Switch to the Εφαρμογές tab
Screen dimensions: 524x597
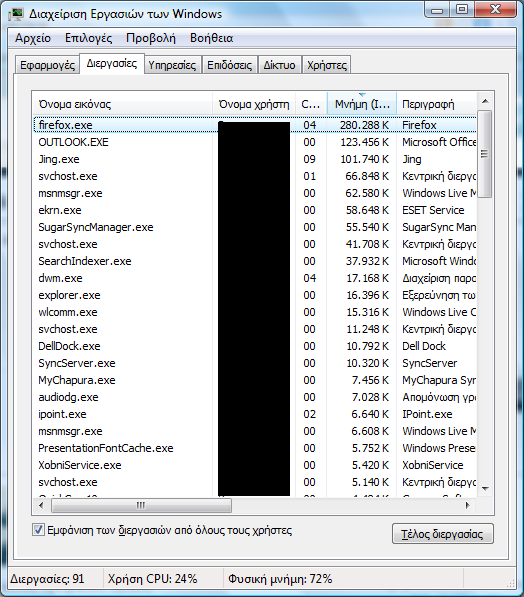coord(47,65)
